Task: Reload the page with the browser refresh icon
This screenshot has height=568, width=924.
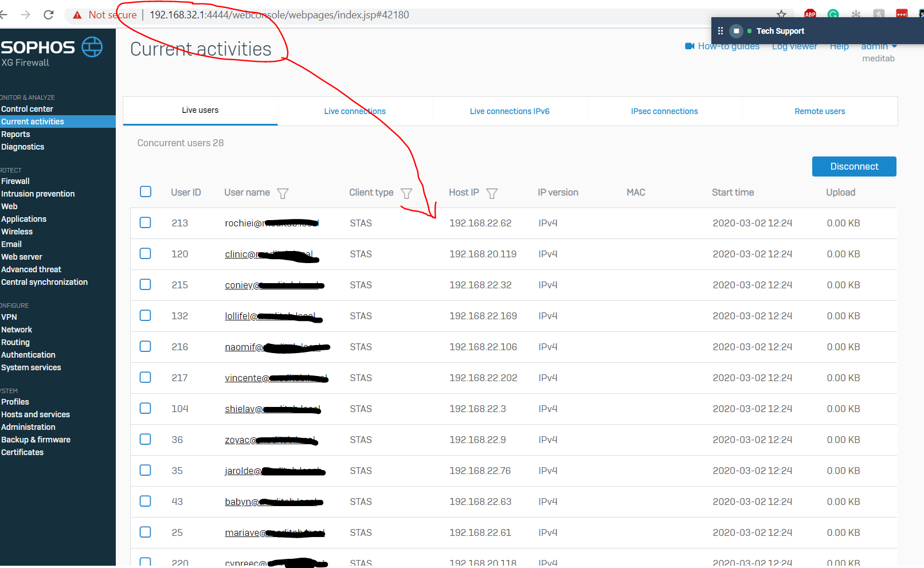Action: click(x=49, y=15)
